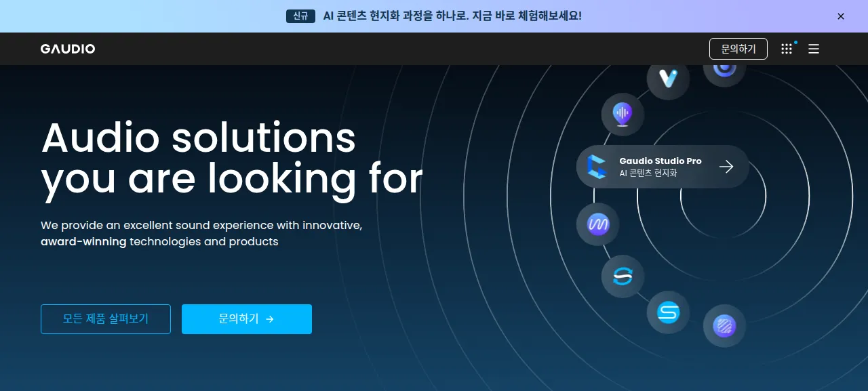
Task: Select the purple striped sphere icon
Action: click(724, 326)
